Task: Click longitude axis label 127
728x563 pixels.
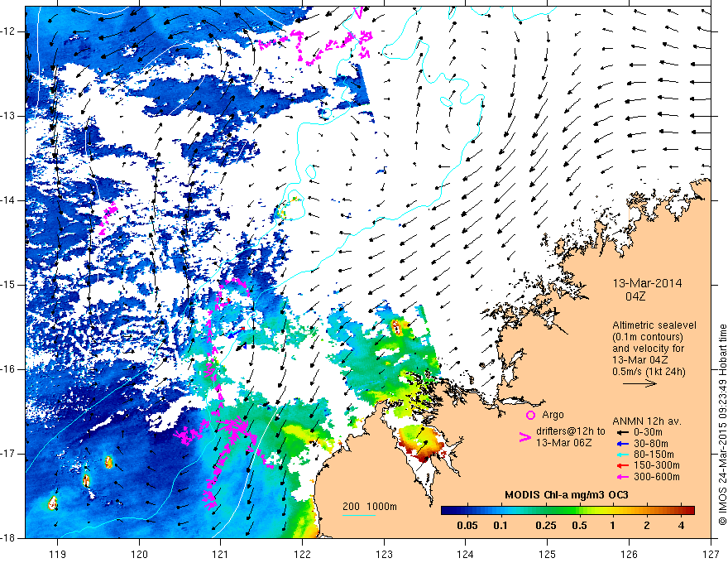Action: [x=711, y=554]
